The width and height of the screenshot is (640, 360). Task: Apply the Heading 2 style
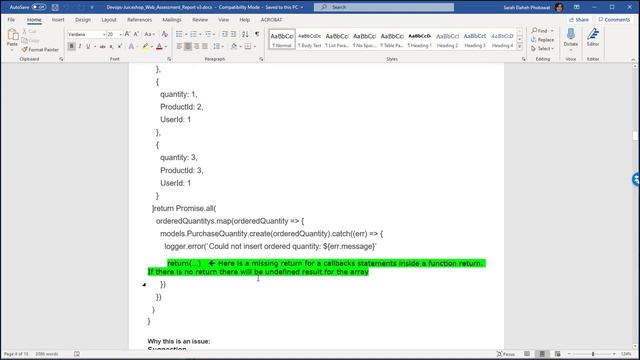tap(447, 40)
